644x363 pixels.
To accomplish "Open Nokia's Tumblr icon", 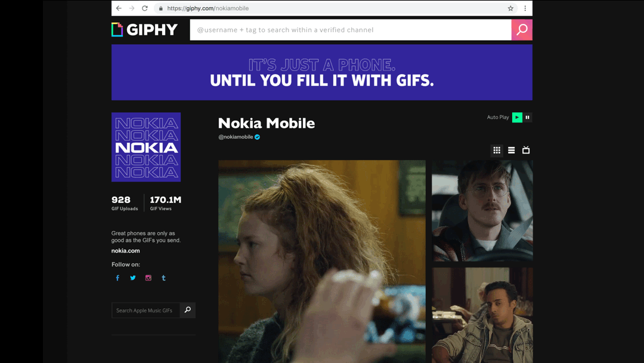I will coord(163,278).
